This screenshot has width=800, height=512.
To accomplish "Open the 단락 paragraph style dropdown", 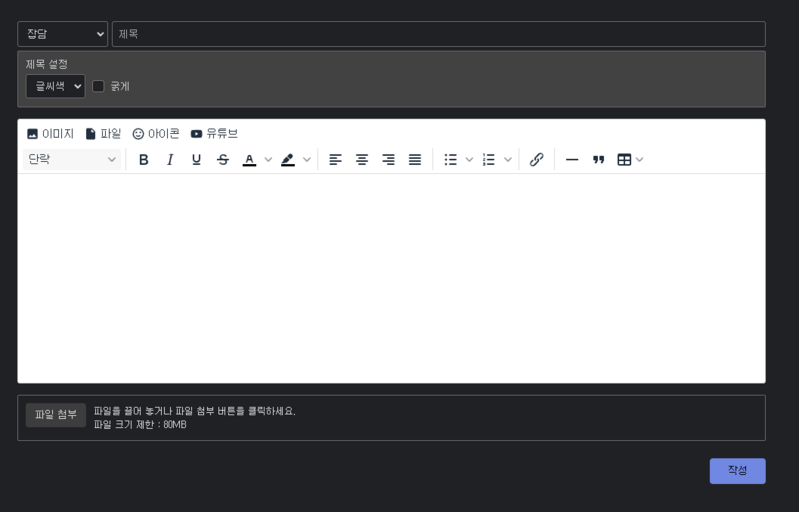I will click(x=72, y=160).
